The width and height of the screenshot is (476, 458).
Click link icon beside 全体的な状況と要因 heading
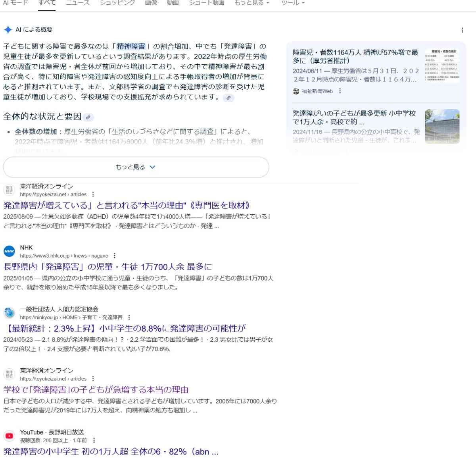click(88, 117)
